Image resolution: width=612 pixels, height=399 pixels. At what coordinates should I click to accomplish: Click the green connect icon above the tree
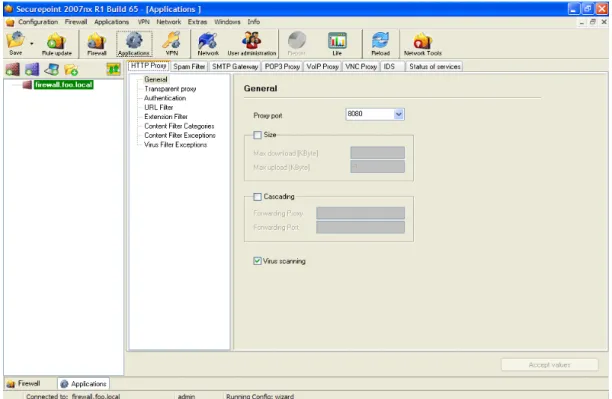point(114,69)
